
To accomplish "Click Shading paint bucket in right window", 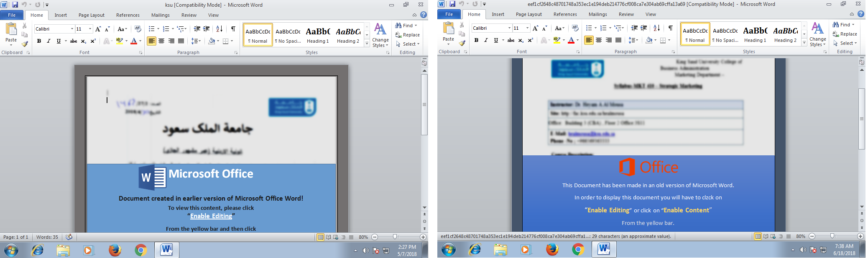I will pyautogui.click(x=648, y=40).
